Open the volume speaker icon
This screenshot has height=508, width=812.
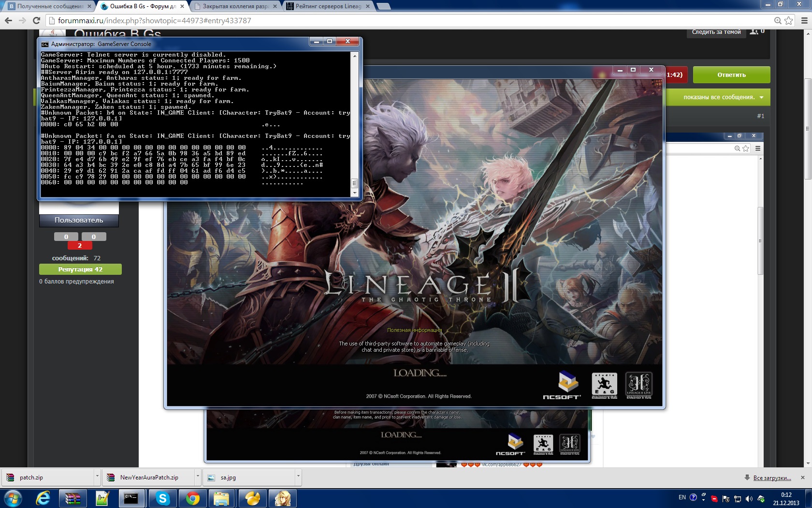(x=749, y=499)
